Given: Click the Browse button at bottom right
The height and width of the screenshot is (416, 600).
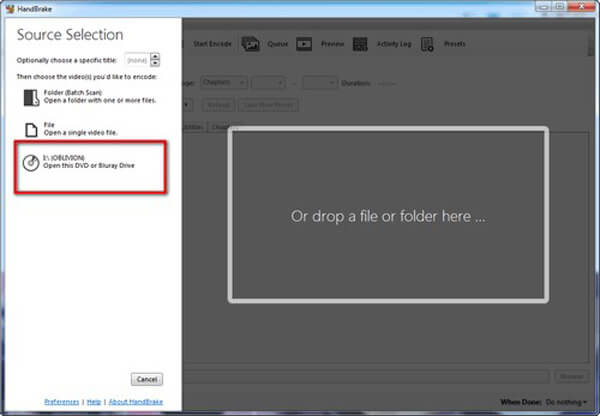Looking at the screenshot, I should [x=572, y=377].
